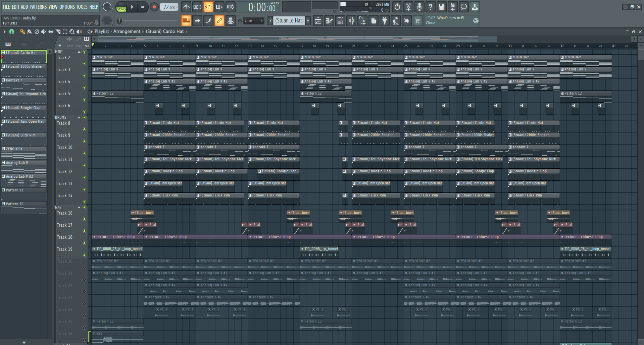Open the pattern selector showing (Stuan..o Hat

click(x=289, y=21)
